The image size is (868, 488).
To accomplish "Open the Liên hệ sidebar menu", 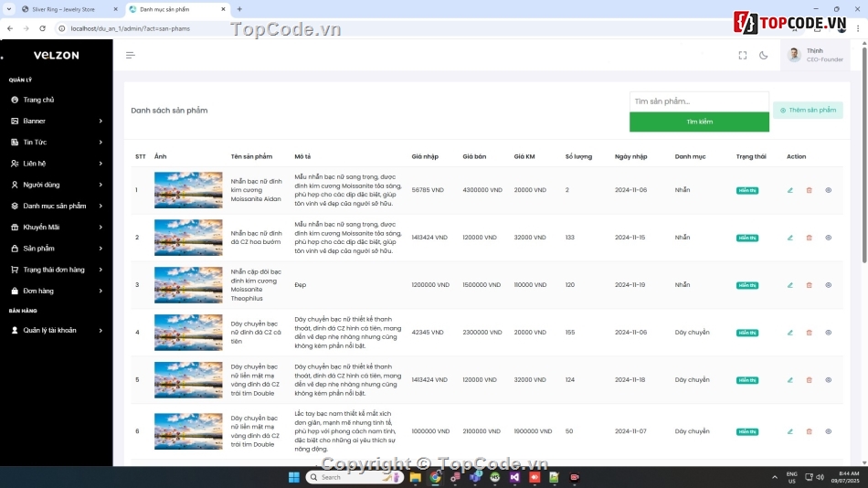I will (x=56, y=164).
